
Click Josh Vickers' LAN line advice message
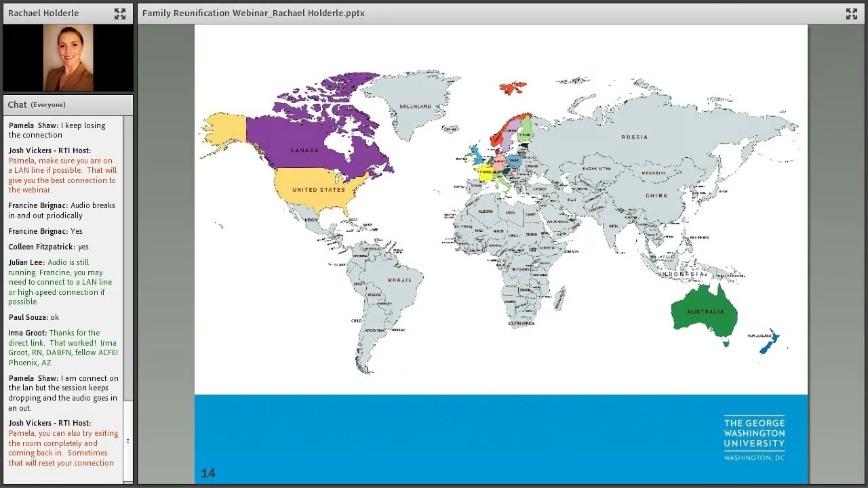click(62, 170)
